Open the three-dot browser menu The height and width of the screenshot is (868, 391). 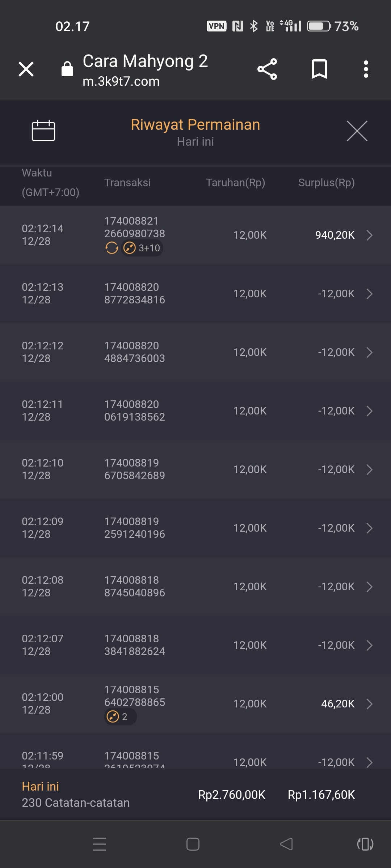click(366, 69)
